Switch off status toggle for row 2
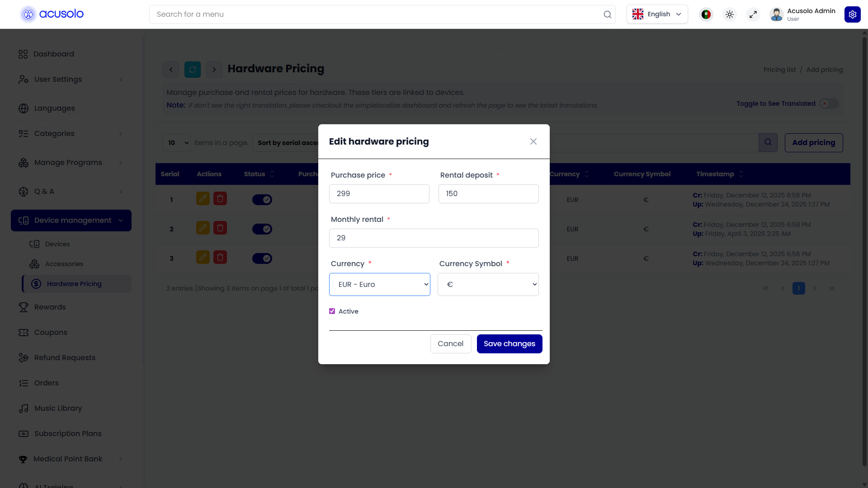The image size is (868, 488). (262, 229)
